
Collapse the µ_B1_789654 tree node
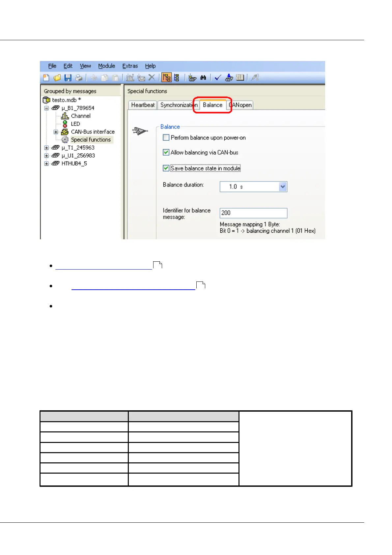tap(46, 108)
